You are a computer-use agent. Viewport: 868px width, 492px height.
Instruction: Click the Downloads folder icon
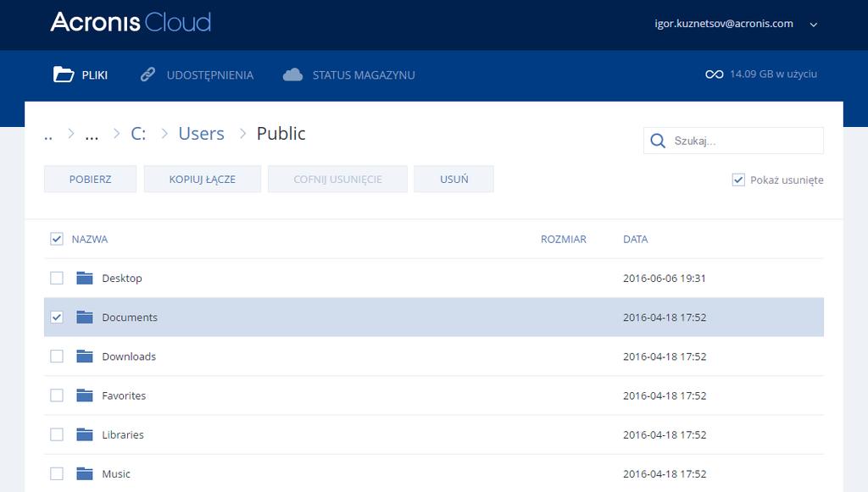(x=84, y=356)
